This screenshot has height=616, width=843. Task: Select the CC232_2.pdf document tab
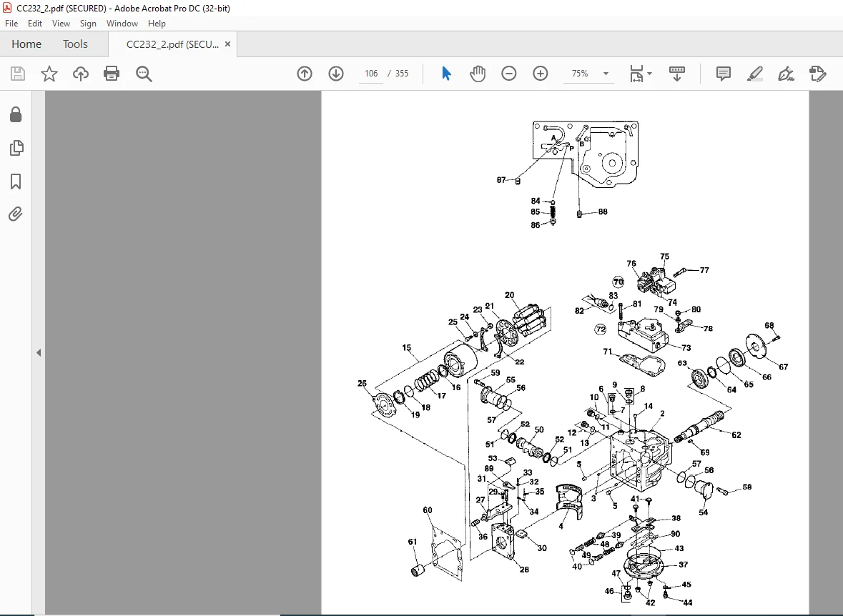tap(172, 44)
